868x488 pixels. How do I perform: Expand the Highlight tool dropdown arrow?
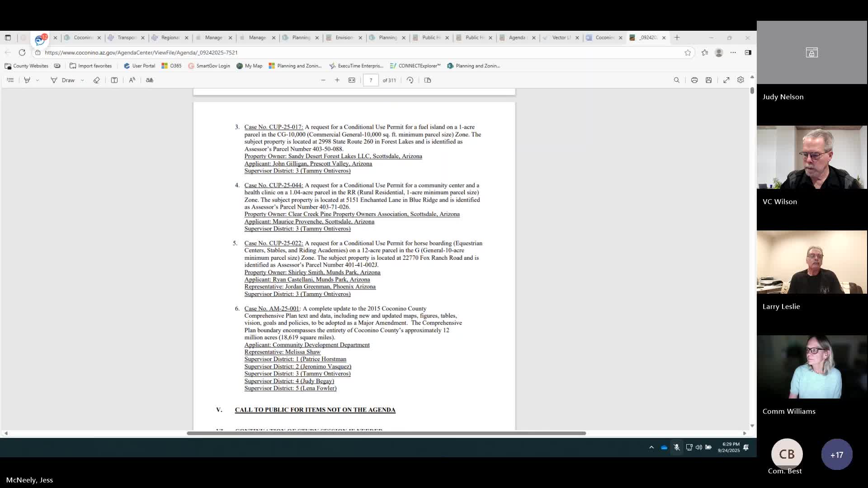tap(38, 80)
